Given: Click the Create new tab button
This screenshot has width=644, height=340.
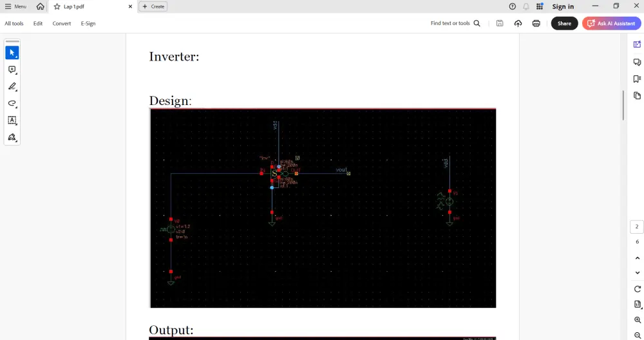Looking at the screenshot, I should [153, 6].
